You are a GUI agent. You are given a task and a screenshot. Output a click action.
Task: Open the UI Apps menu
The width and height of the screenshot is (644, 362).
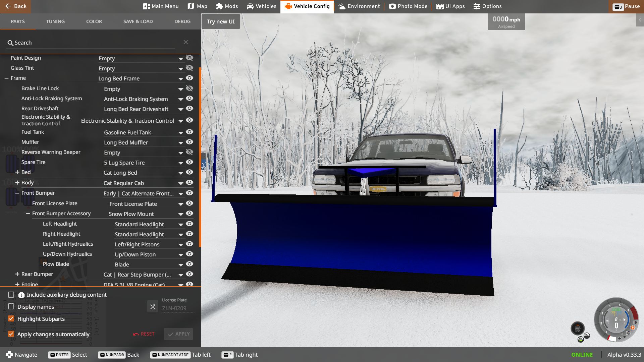point(450,6)
